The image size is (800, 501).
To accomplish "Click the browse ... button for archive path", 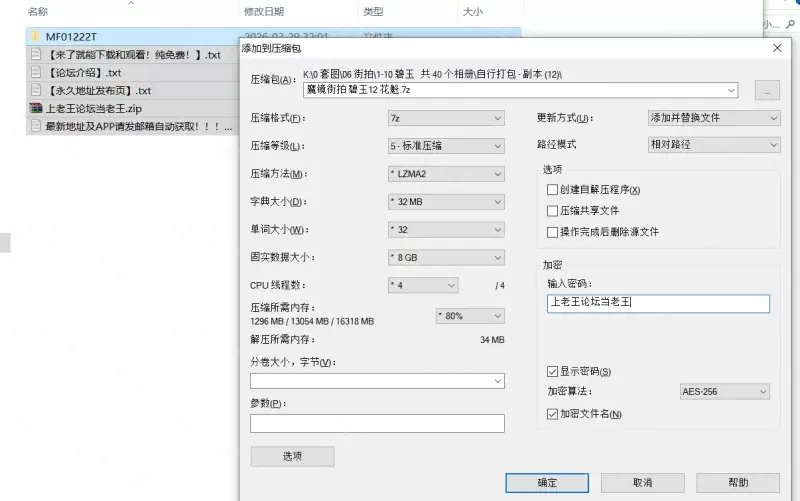I will [767, 90].
